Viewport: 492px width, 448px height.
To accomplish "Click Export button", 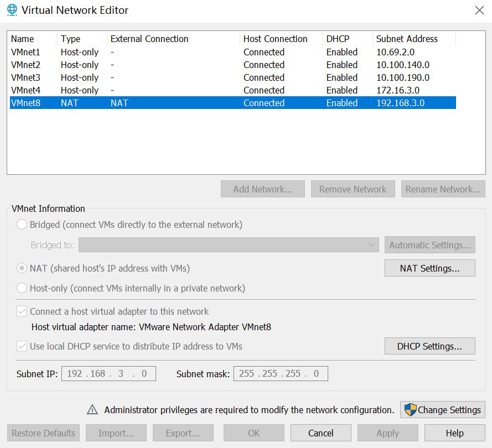I will pyautogui.click(x=183, y=433).
